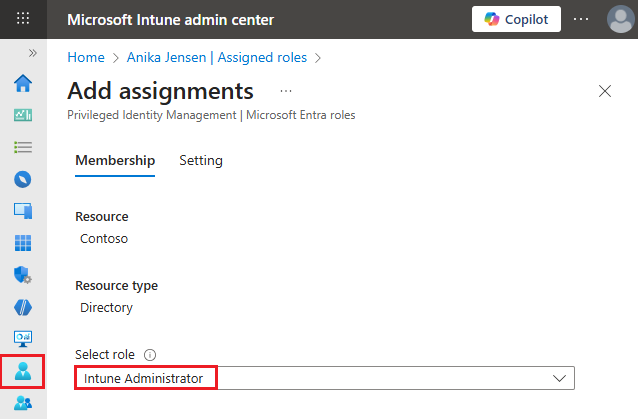Expand the collapsed sidebar navigation
638x419 pixels.
(32, 52)
